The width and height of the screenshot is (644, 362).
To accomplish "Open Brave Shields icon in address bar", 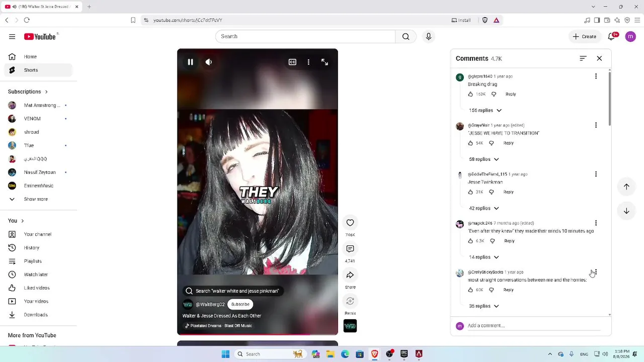I will pyautogui.click(x=485, y=20).
